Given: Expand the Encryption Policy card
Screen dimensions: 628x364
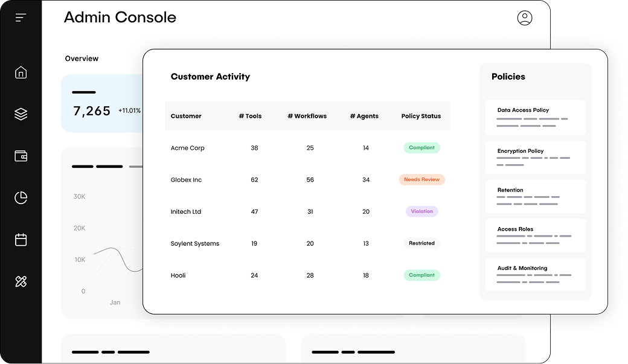Looking at the screenshot, I should [535, 157].
